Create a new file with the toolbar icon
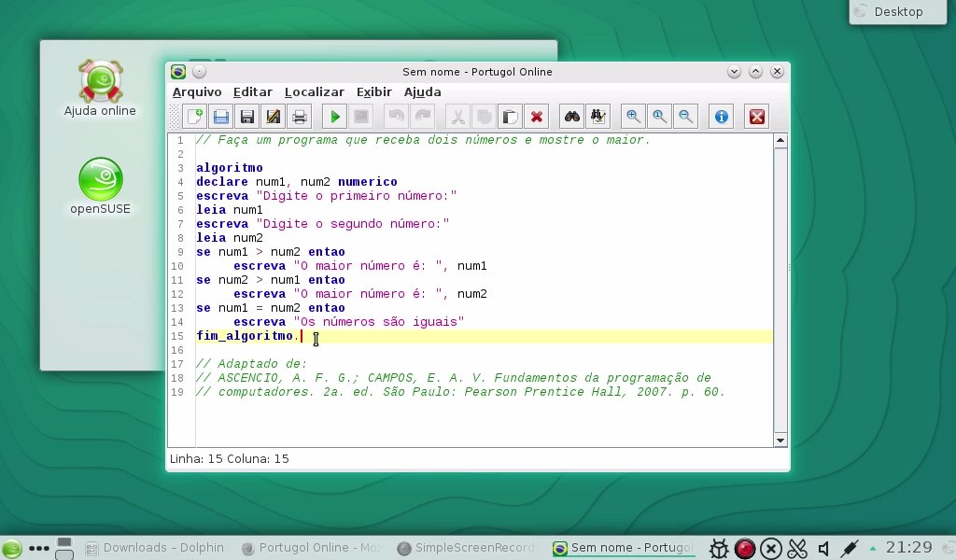Screen dimensions: 956x560 click(195, 117)
